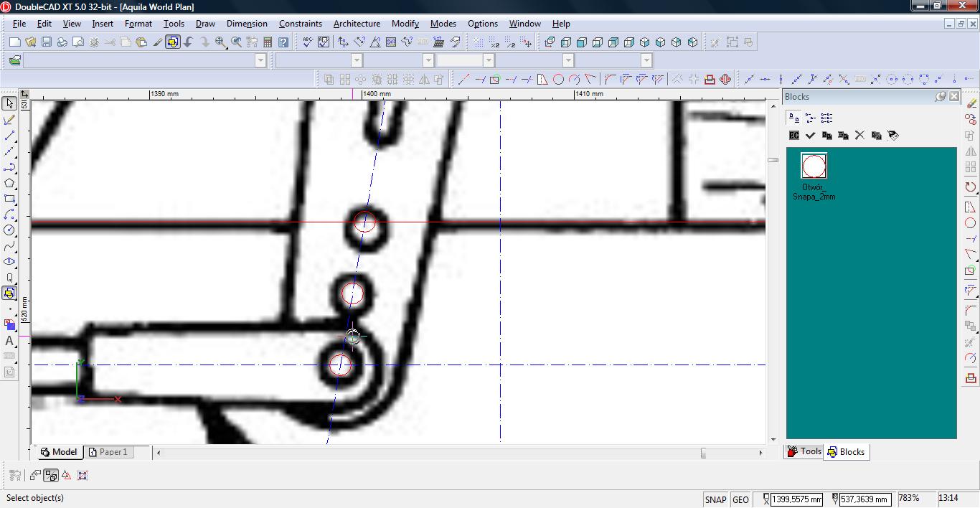Select the arrow Select tool in left toolbar
This screenshot has height=508, width=980.
(9, 104)
